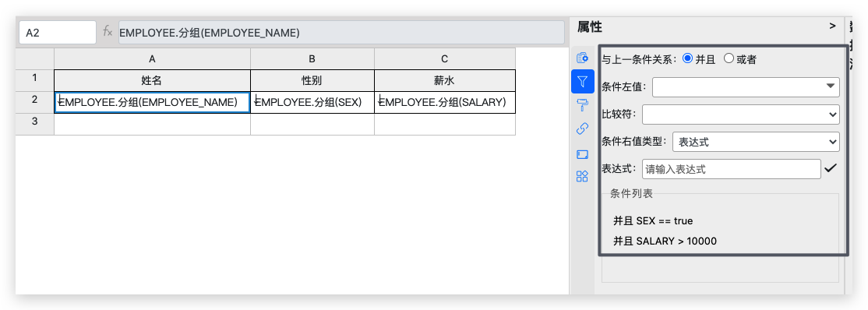Select cell A2 containing EMPLOYEE.分组(EMPLOYEE_NAME)
This screenshot has width=868, height=310.
click(x=152, y=102)
